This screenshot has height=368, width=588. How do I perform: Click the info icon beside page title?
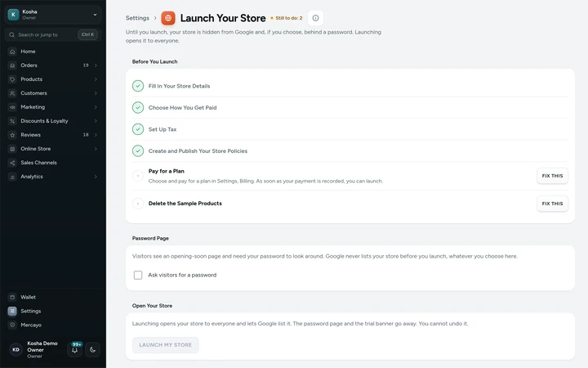(x=315, y=18)
